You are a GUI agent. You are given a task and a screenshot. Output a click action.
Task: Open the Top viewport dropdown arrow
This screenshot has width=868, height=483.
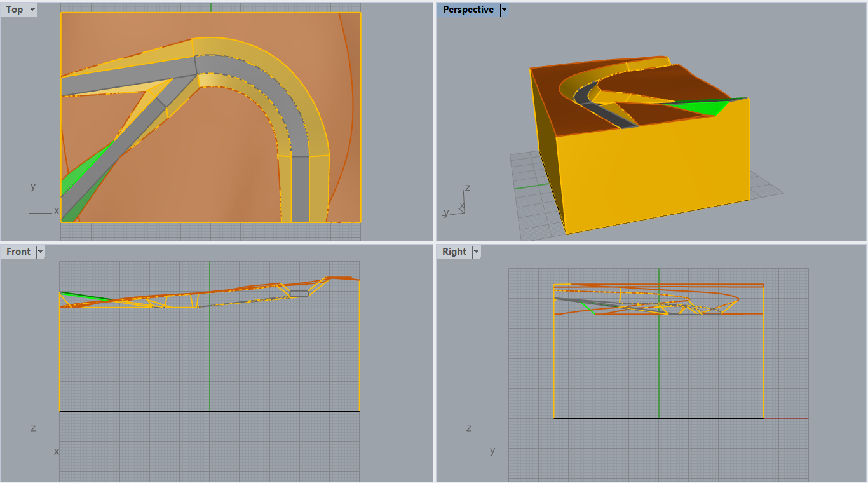coord(32,10)
